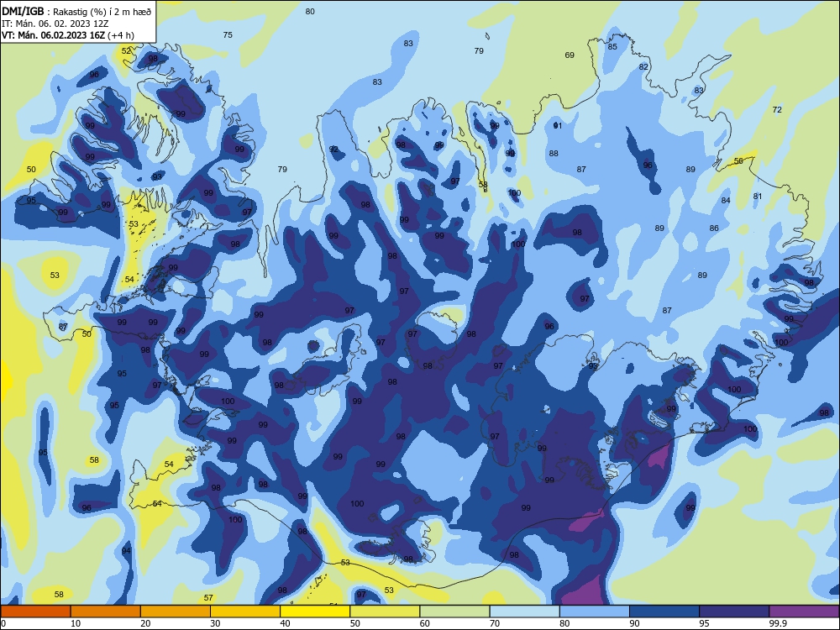The height and width of the screenshot is (630, 840).
Task: Pick the purple 99.9+ legend swatch
Action: point(804,612)
